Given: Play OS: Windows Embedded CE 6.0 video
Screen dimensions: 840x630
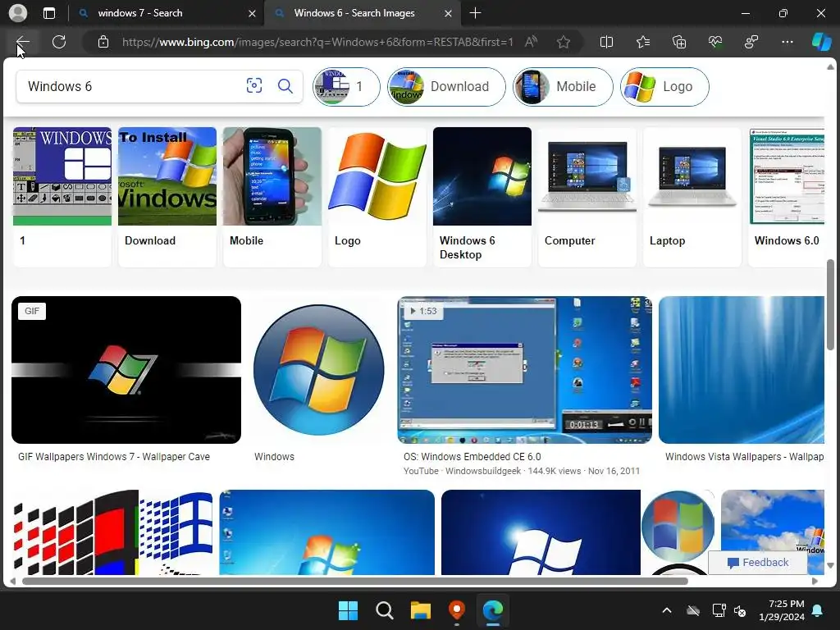Looking at the screenshot, I should click(524, 370).
